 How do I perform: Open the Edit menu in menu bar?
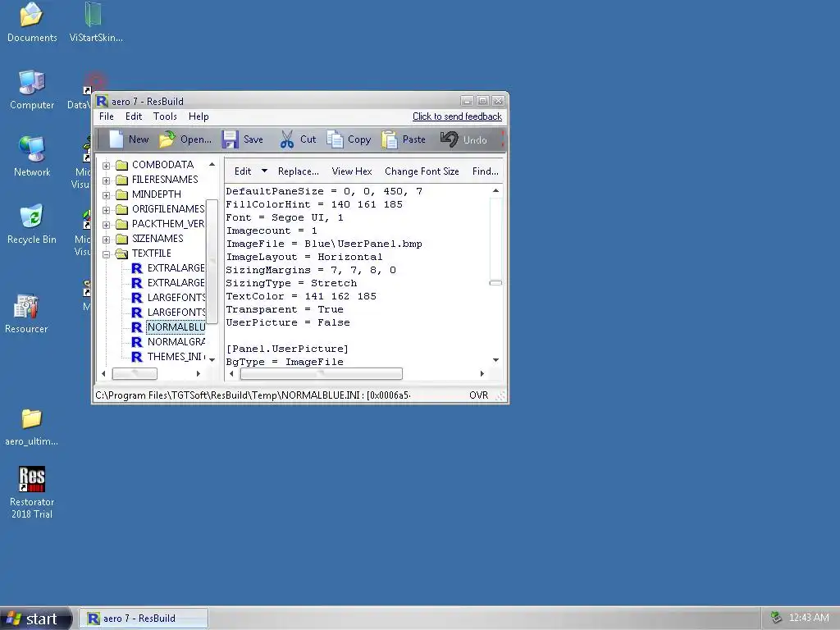pyautogui.click(x=134, y=116)
